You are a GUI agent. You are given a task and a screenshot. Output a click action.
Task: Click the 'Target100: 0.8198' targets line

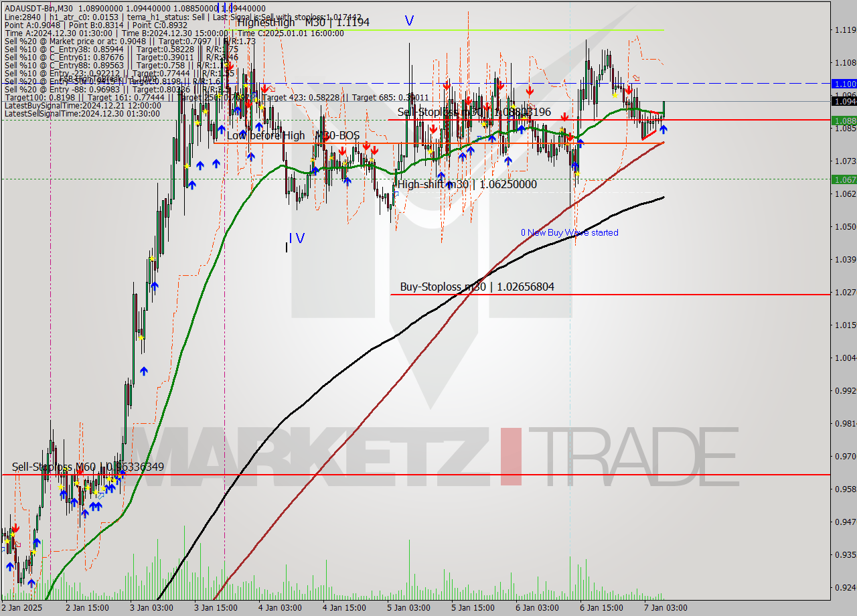point(216,98)
